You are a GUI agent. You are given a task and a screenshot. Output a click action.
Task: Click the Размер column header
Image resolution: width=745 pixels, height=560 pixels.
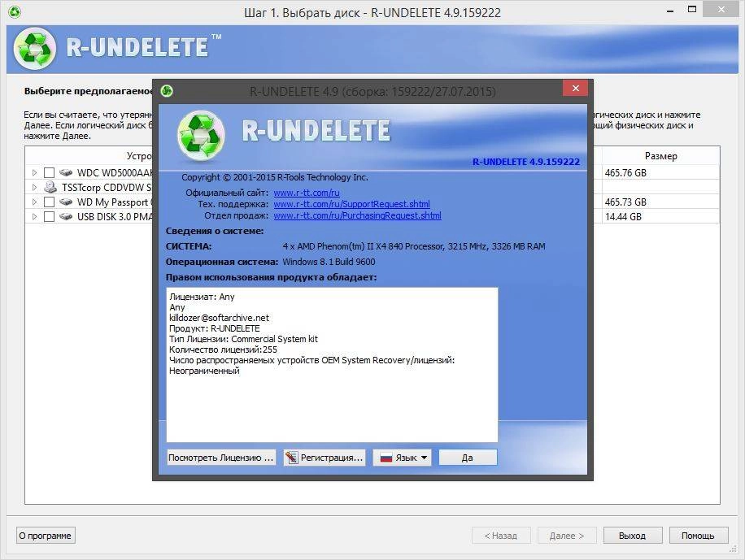[x=660, y=156]
